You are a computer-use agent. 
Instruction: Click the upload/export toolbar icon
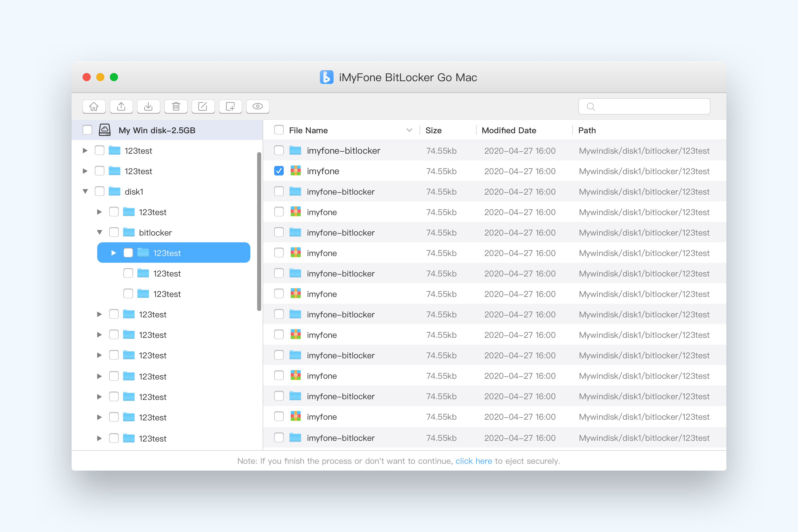121,107
